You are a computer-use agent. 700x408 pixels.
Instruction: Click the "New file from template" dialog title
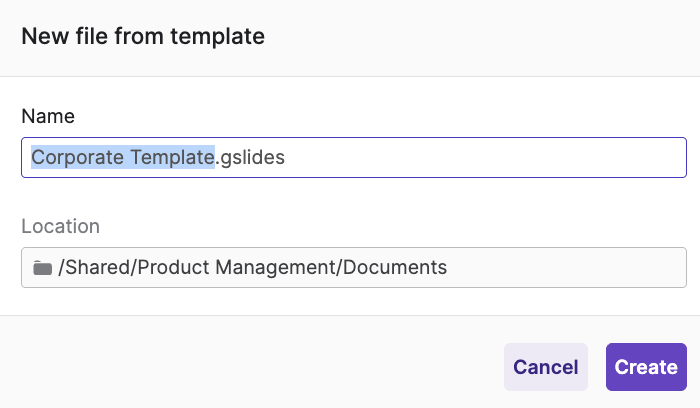(143, 38)
